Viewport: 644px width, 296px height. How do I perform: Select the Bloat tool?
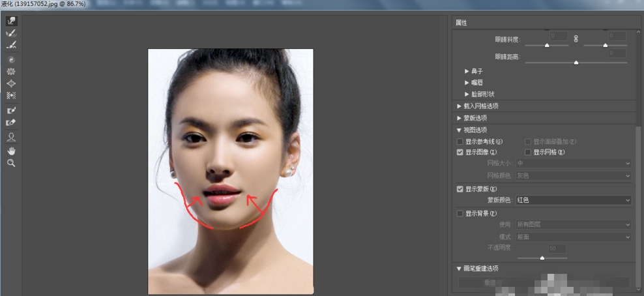coord(11,83)
